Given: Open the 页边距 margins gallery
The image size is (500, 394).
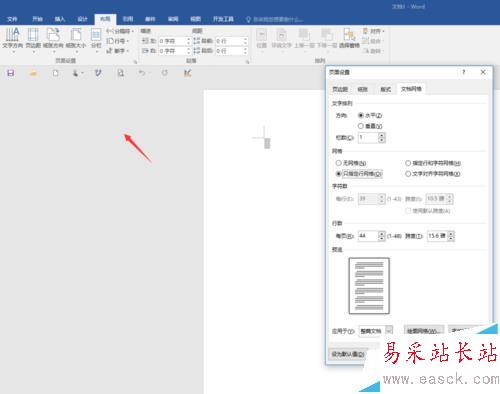Looking at the screenshot, I should (33, 39).
